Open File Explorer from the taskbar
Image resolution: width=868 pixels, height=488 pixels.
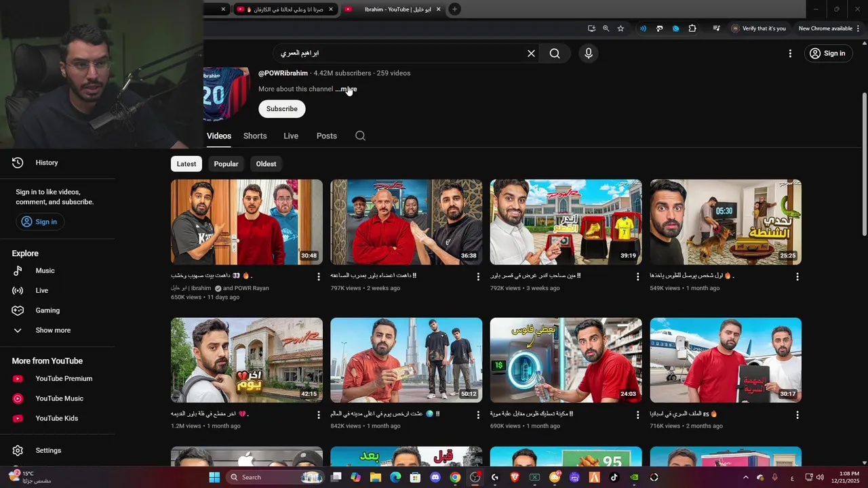click(x=376, y=477)
